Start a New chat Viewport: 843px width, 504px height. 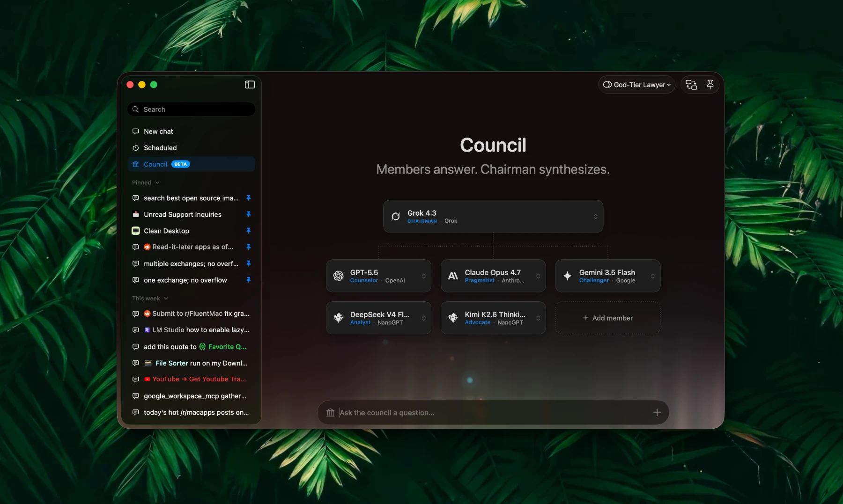(x=191, y=131)
